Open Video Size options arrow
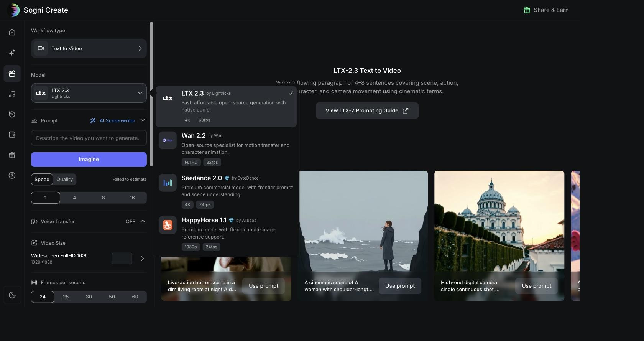644x341 pixels. (x=143, y=259)
